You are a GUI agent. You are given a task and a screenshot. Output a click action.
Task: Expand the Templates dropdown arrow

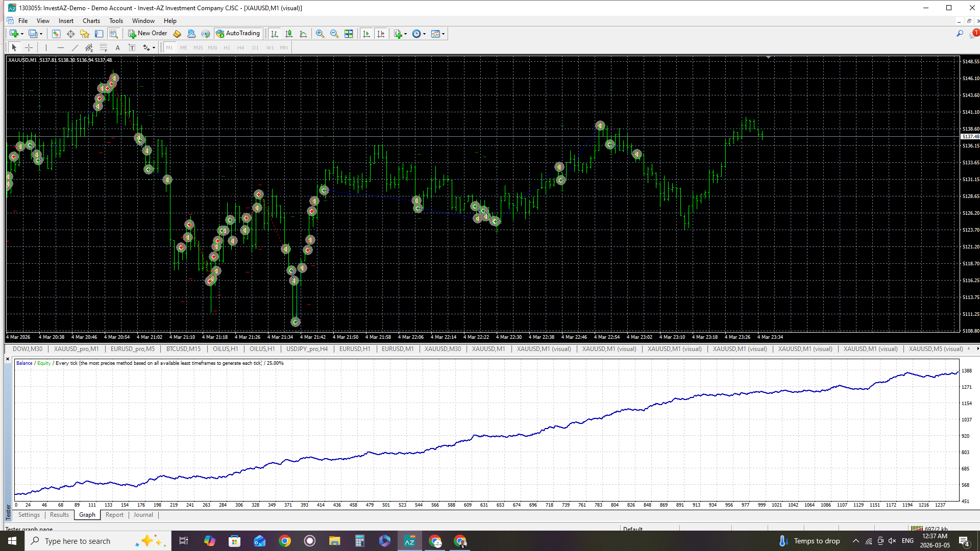click(444, 34)
